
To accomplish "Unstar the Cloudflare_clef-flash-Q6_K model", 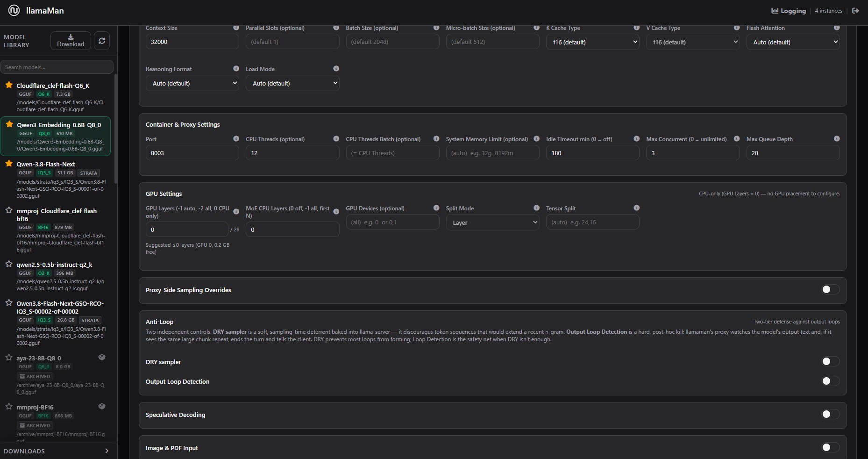I will click(x=9, y=85).
